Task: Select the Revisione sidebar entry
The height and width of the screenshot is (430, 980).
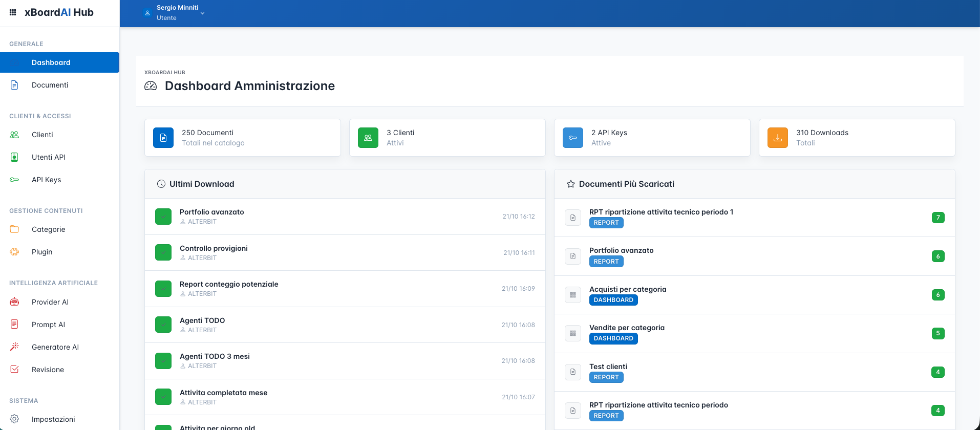Action: tap(59, 370)
